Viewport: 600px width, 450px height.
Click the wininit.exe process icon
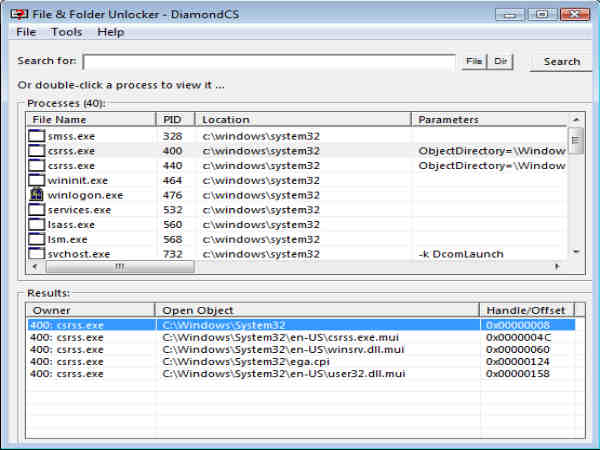(x=37, y=180)
